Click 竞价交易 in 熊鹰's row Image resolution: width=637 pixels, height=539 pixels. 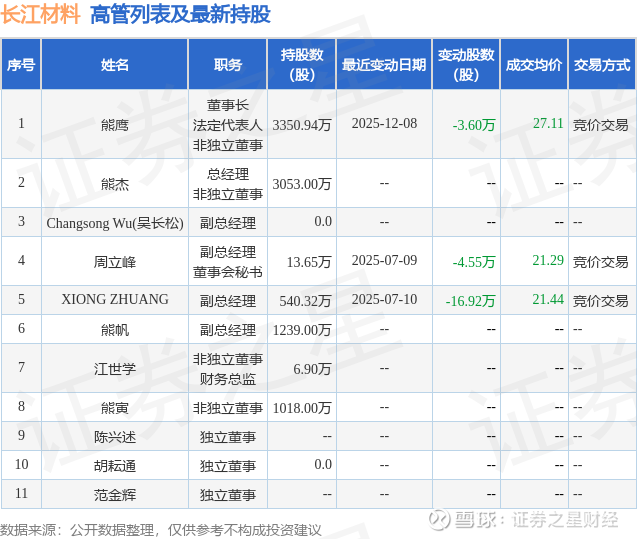coord(600,125)
